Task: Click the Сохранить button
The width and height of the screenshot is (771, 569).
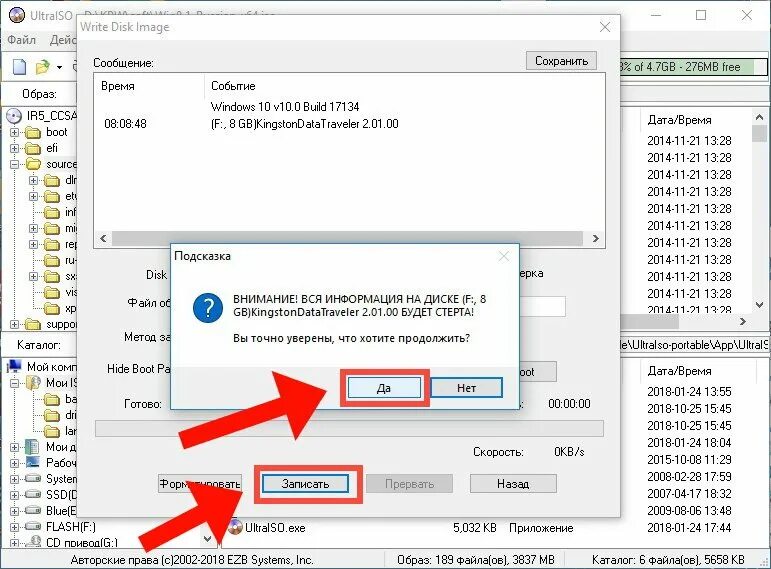Action: click(561, 60)
